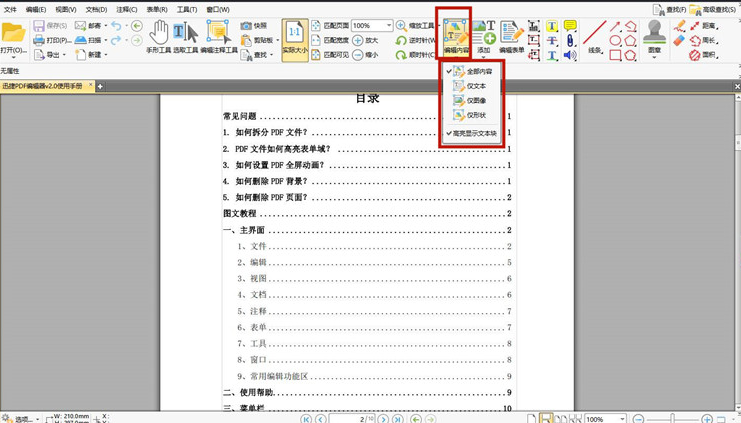The image size is (741, 423).
Task: Open a file with the 打开 folder icon
Action: (x=13, y=33)
